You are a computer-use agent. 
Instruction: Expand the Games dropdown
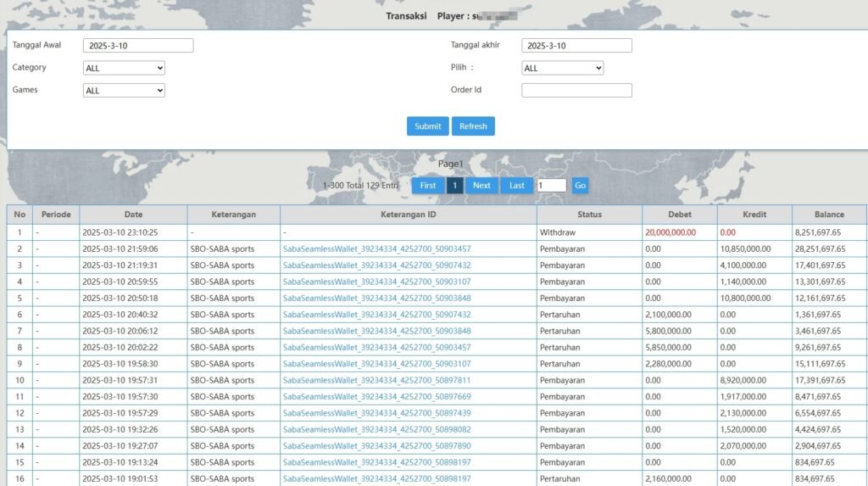coord(124,91)
